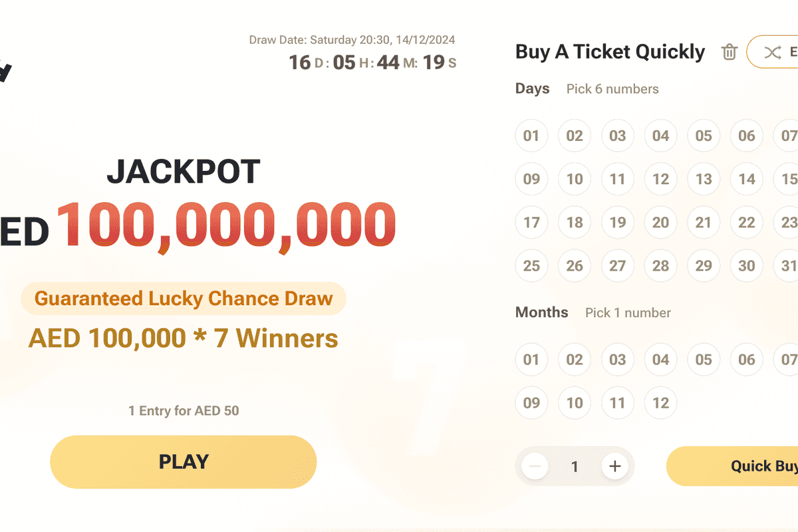Clear the ticket with the trash icon
Viewport: 798px width, 532px height.
730,52
